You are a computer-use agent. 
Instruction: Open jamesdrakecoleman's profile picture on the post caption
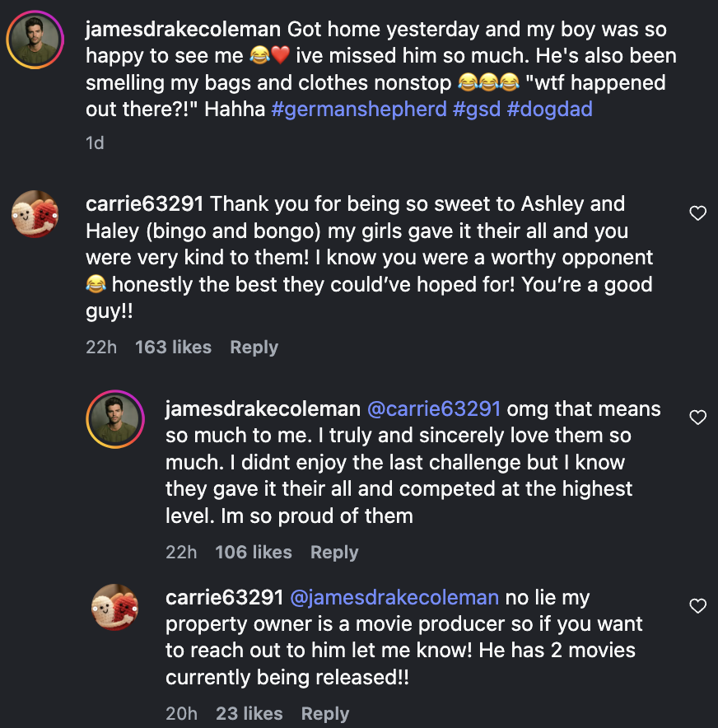pyautogui.click(x=35, y=40)
